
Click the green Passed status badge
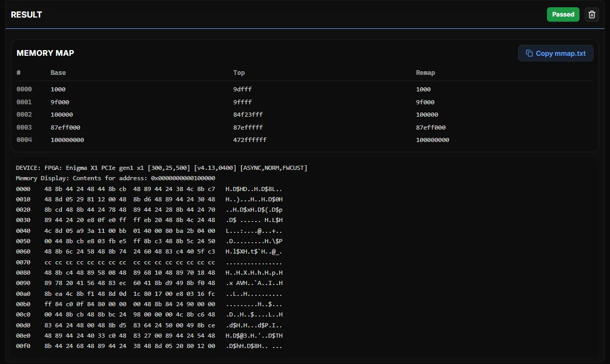(x=563, y=14)
